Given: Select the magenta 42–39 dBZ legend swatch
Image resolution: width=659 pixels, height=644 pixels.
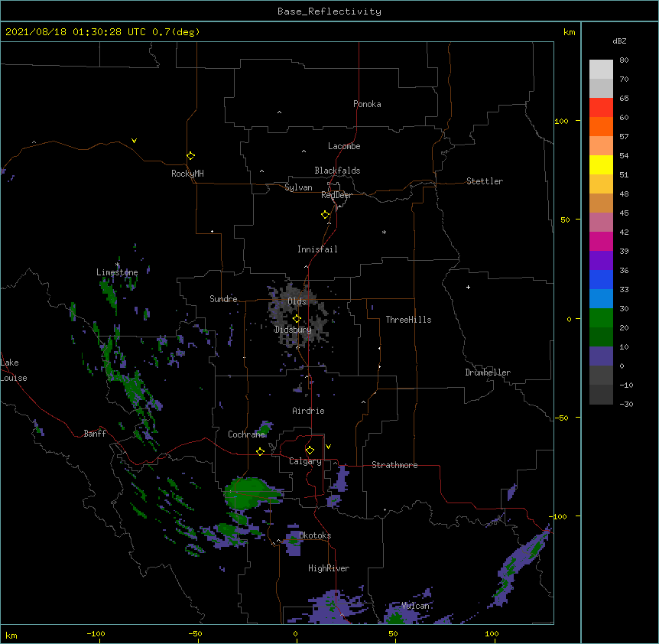Looking at the screenshot, I should 601,241.
